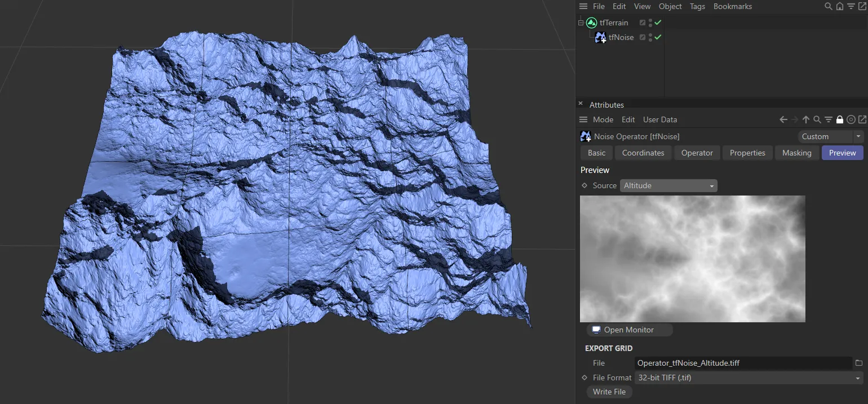Open the Source Altitude dropdown
This screenshot has width=868, height=404.
[668, 185]
